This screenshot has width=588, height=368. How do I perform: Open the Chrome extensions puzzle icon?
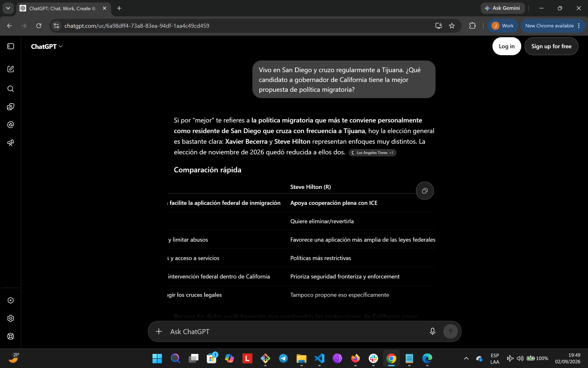[x=472, y=26]
